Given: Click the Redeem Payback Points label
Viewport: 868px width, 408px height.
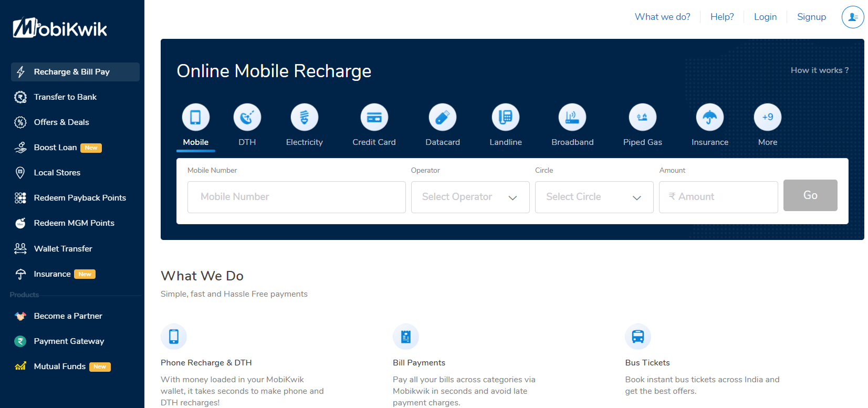Looking at the screenshot, I should tap(80, 198).
